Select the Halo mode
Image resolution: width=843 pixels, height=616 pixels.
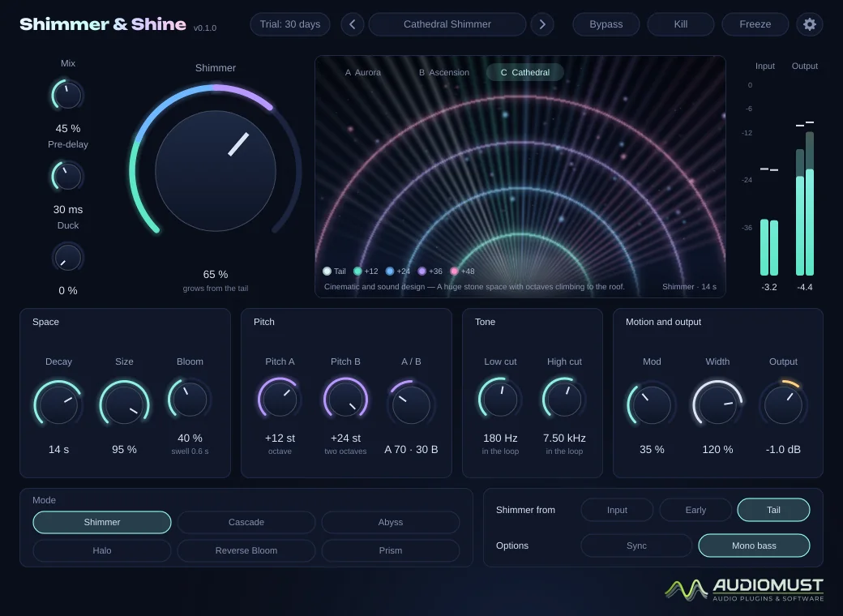tap(102, 550)
